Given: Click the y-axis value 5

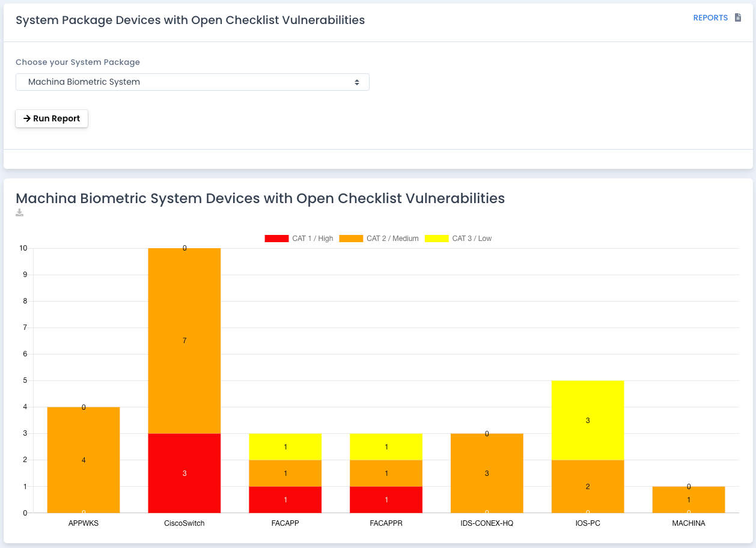Looking at the screenshot, I should coord(25,380).
